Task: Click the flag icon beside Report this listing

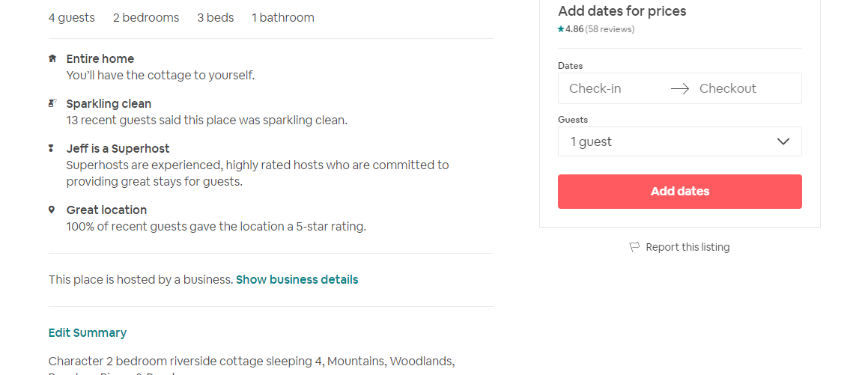Action: coord(634,247)
